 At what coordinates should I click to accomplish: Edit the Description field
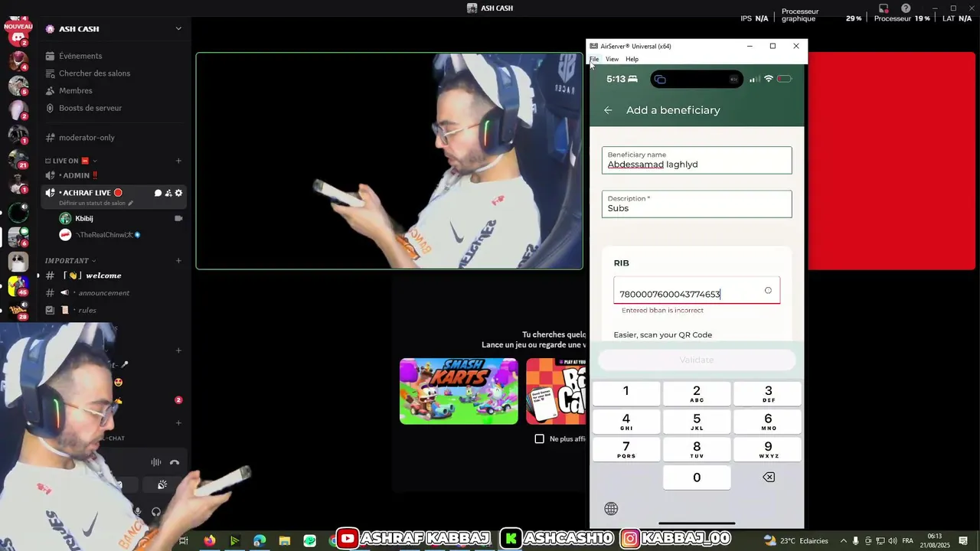[x=697, y=204]
